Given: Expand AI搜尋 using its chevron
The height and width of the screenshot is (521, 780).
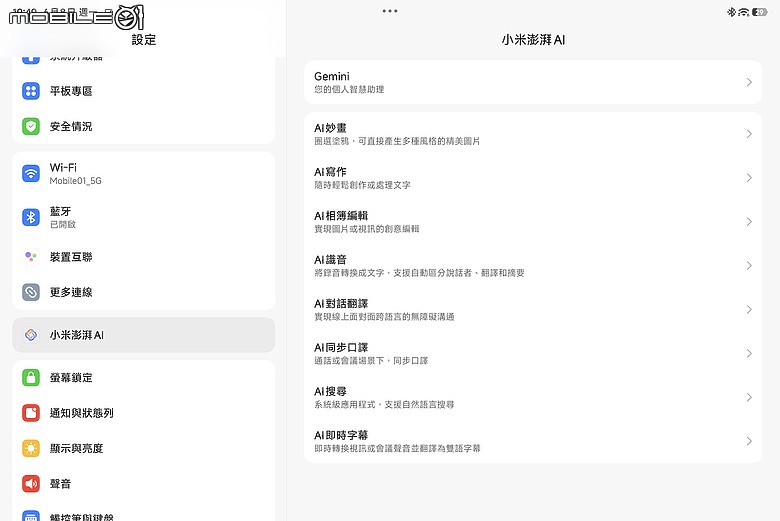Looking at the screenshot, I should click(749, 397).
